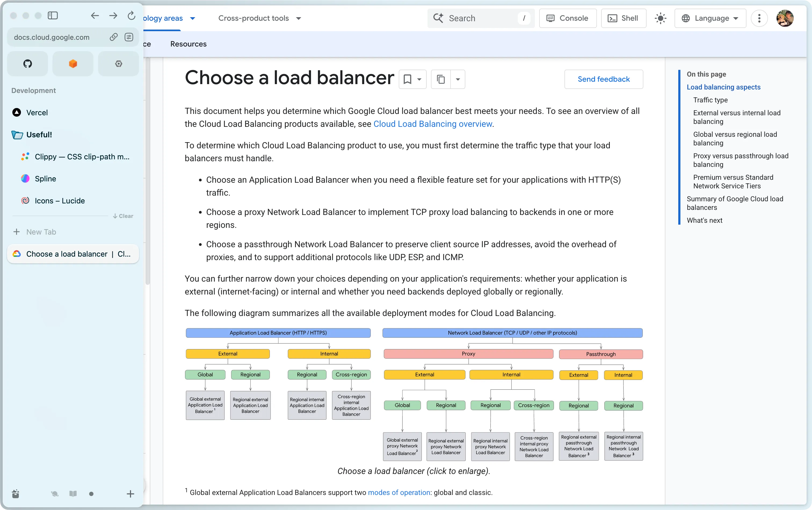Click the cloud icon at sidebar bottom

pyautogui.click(x=55, y=494)
